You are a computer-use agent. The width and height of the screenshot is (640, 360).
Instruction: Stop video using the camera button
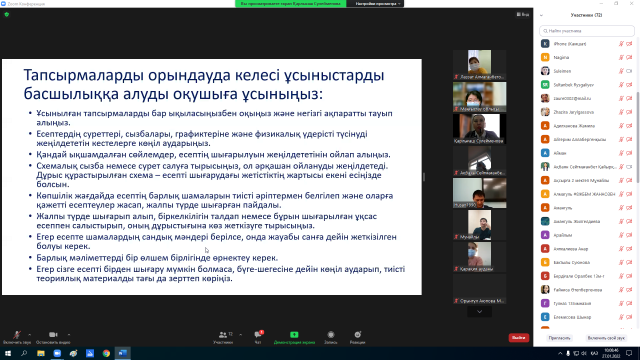[53, 337]
